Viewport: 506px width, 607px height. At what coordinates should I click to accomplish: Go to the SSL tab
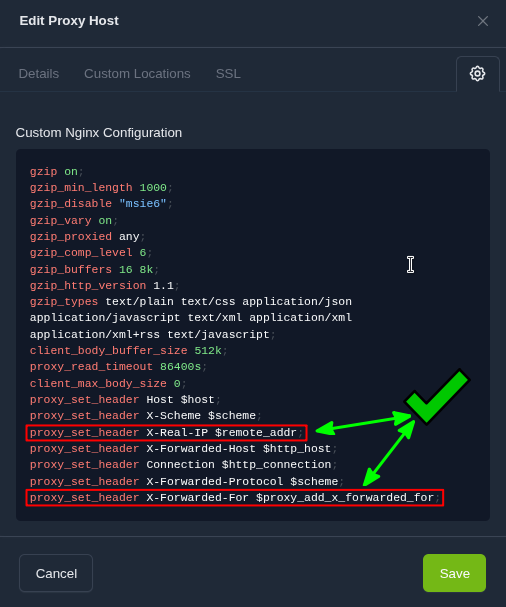click(228, 74)
